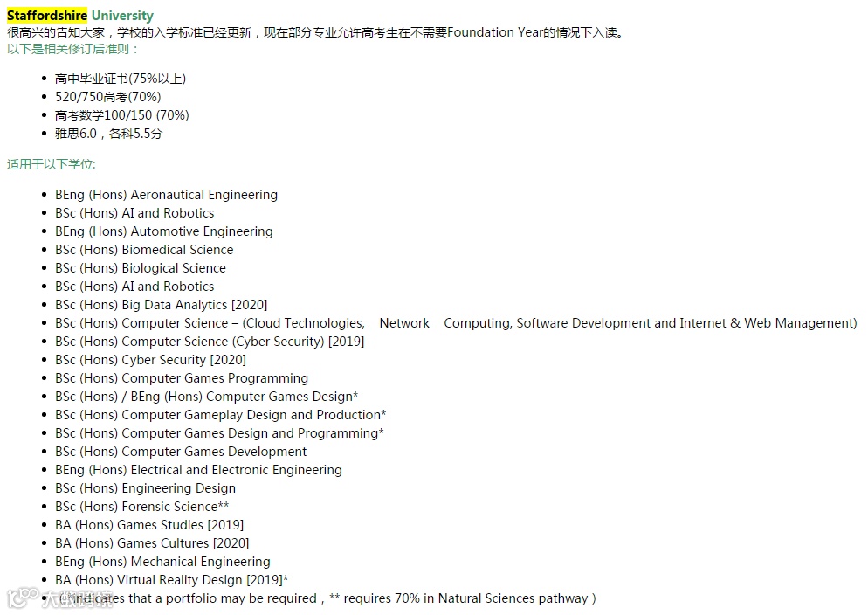The image size is (868, 615).
Task: Click Computer Games Design and Programming*
Action: 219,432
